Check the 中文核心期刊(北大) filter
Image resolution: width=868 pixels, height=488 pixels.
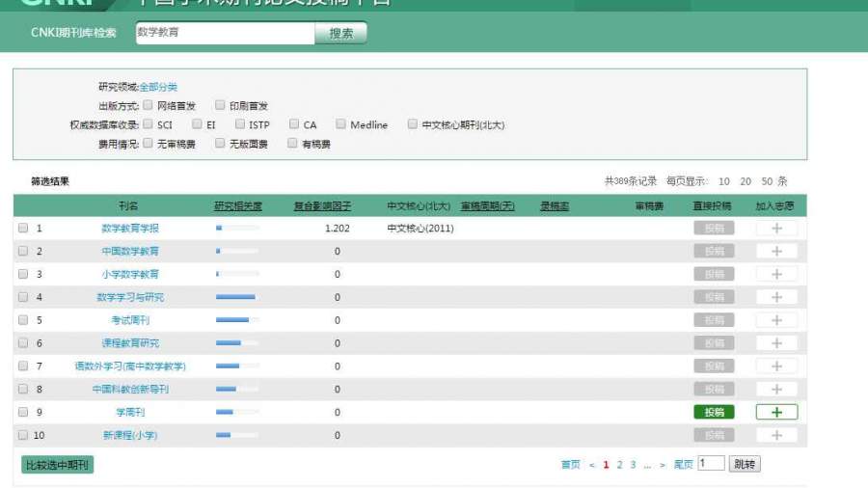point(413,124)
